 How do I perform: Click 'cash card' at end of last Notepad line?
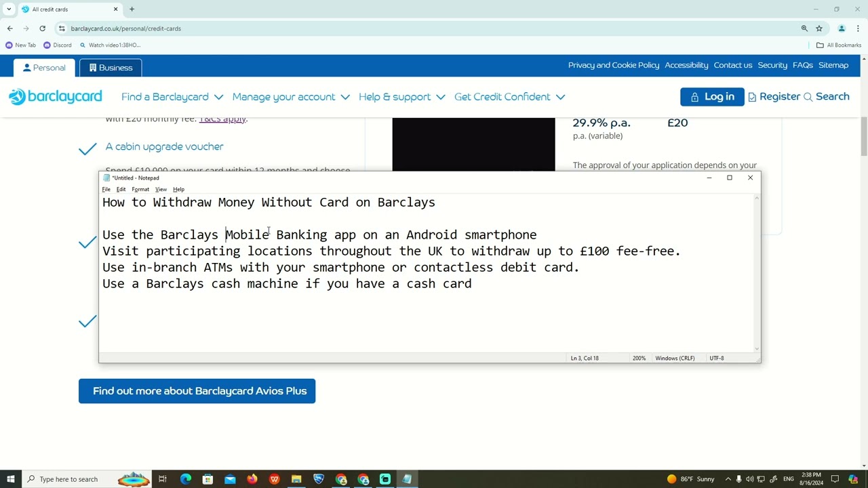[x=439, y=283]
